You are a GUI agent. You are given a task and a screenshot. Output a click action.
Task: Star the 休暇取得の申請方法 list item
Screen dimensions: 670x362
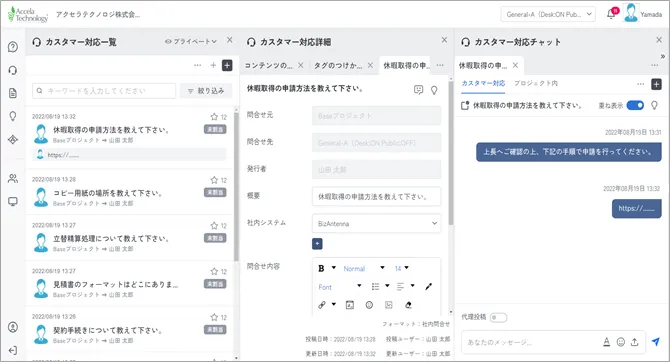point(214,117)
